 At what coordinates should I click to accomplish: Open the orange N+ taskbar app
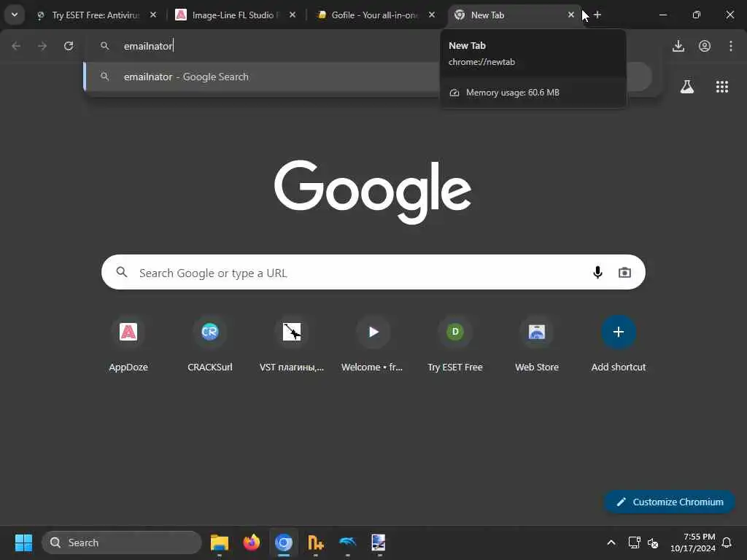tap(315, 542)
